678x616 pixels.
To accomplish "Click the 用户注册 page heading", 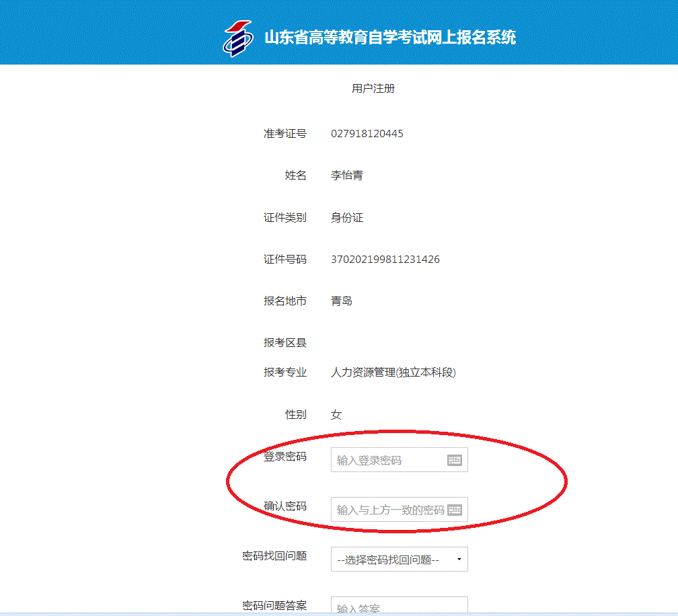I will (373, 89).
